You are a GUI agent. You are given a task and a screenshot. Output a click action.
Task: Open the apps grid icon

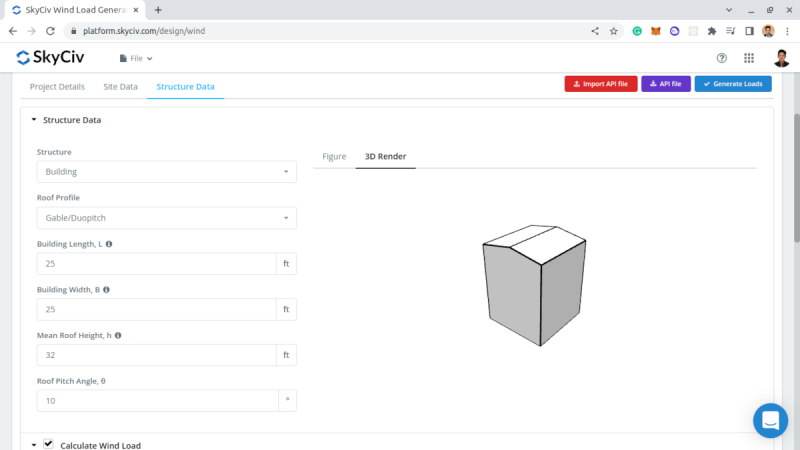coord(749,58)
